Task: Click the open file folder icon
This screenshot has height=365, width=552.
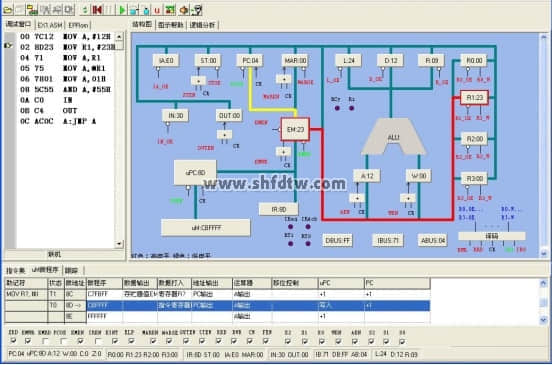Action: (8, 10)
